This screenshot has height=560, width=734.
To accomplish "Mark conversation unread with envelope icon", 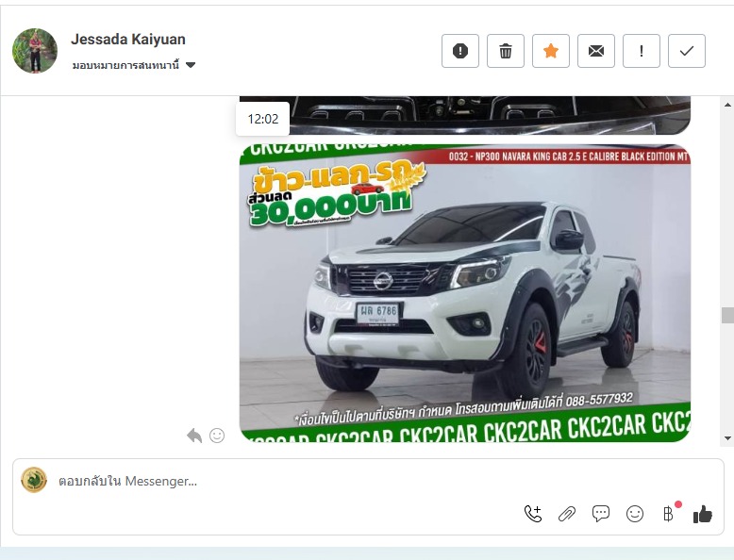I will (596, 51).
